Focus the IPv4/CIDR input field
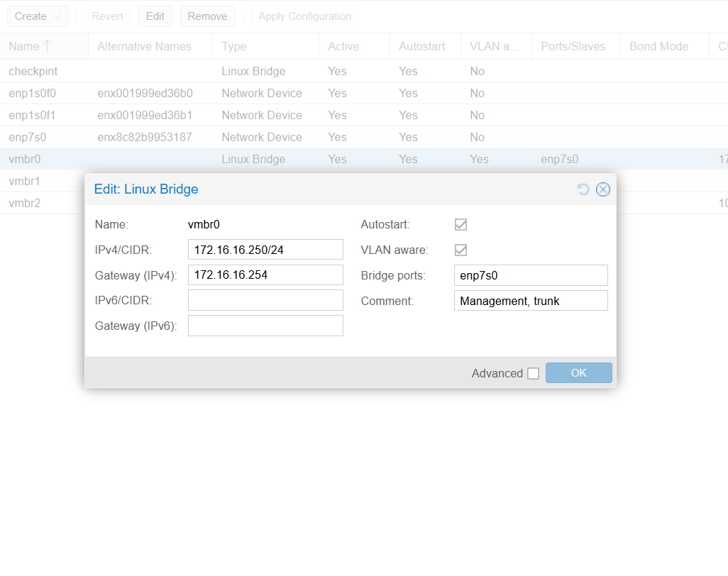The height and width of the screenshot is (576, 728). click(x=265, y=250)
